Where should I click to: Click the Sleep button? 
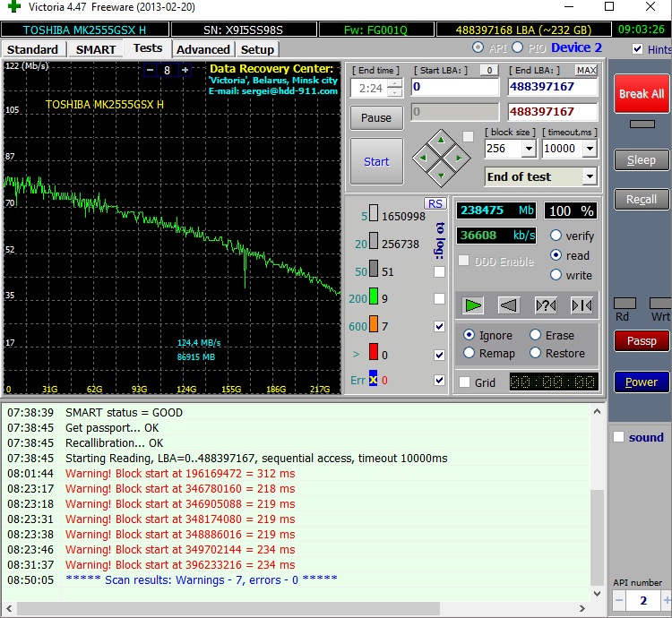pyautogui.click(x=642, y=160)
